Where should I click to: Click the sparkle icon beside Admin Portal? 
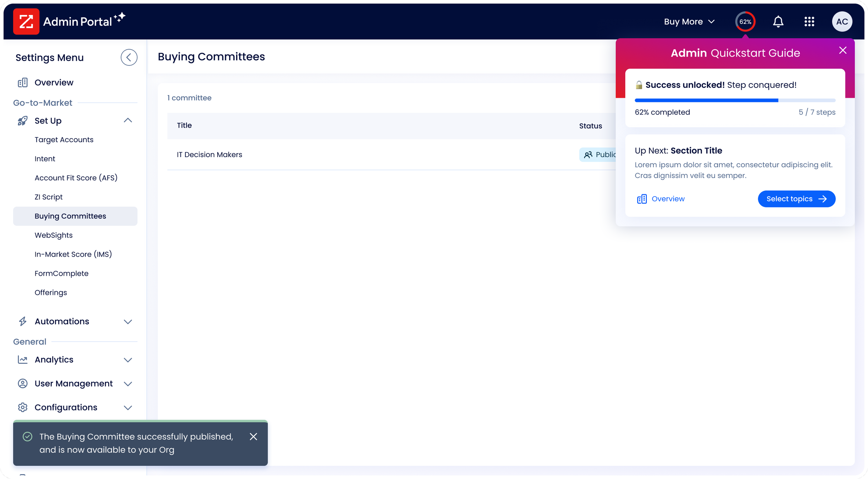coord(120,17)
